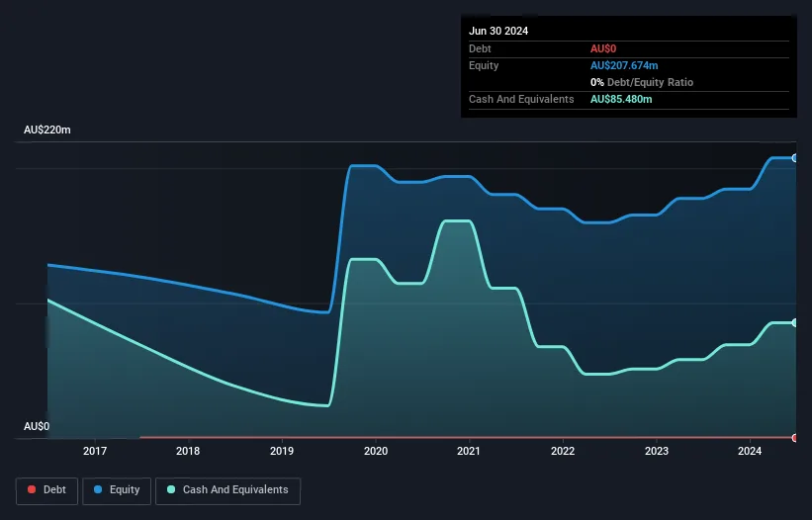Click the AU$85.480m cash value in the tooltip
The width and height of the screenshot is (812, 520).
(x=621, y=99)
